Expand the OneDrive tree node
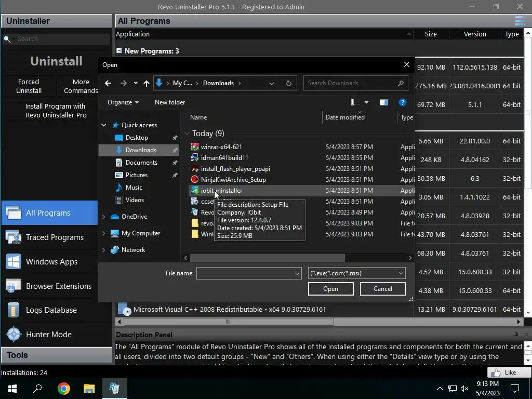The width and height of the screenshot is (532, 399). [x=104, y=217]
